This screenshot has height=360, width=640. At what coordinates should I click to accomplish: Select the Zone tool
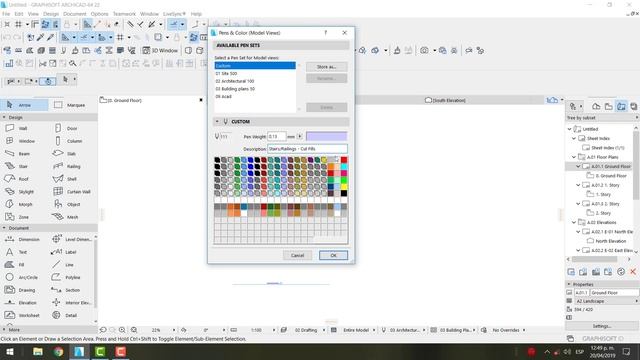coord(17,217)
